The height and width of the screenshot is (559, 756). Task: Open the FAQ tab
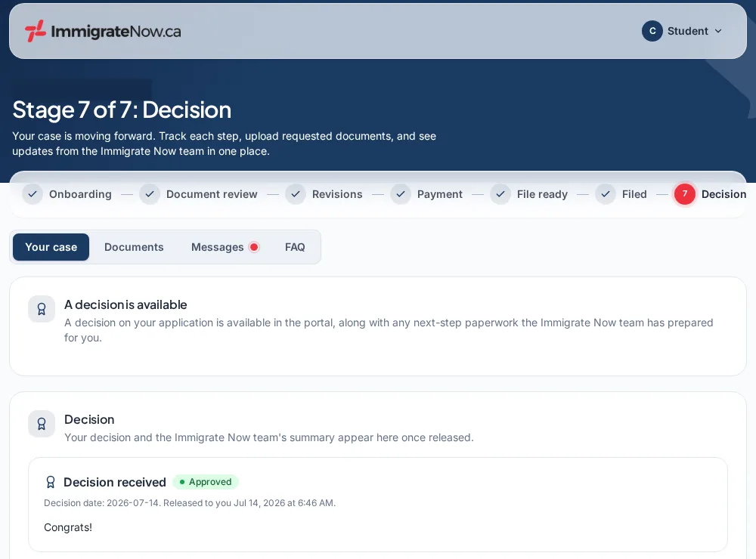coord(295,247)
